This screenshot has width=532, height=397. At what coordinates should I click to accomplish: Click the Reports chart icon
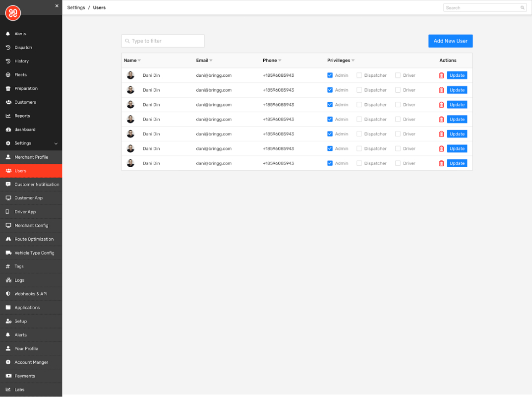[x=8, y=116]
